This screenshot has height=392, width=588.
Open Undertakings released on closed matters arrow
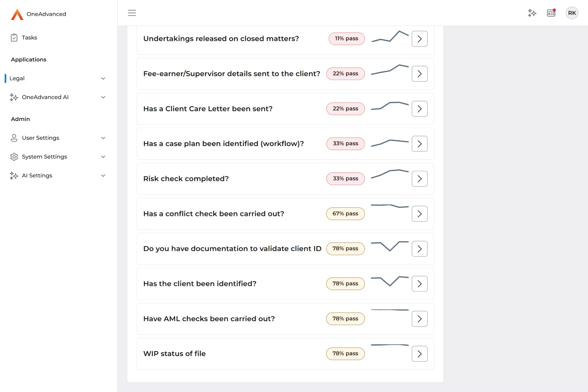(x=420, y=39)
